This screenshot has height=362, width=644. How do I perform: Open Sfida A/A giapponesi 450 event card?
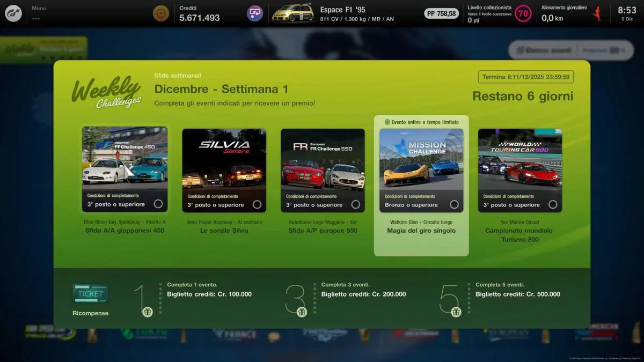coord(125,169)
